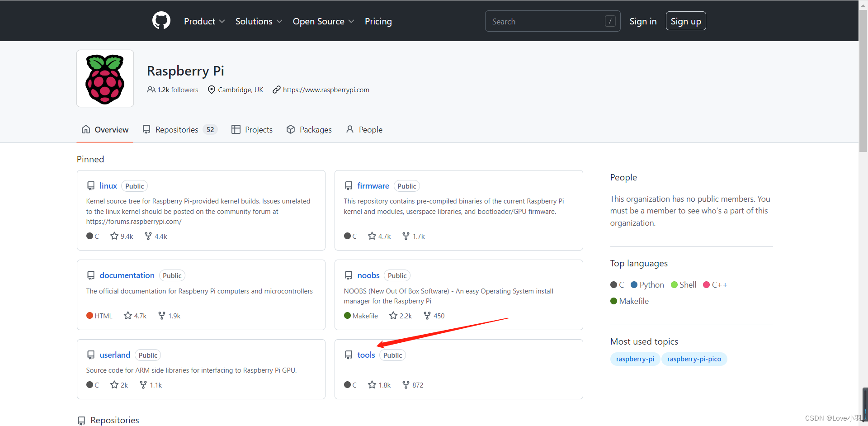Click the repo icon beside firmware
868x426 pixels.
[349, 186]
